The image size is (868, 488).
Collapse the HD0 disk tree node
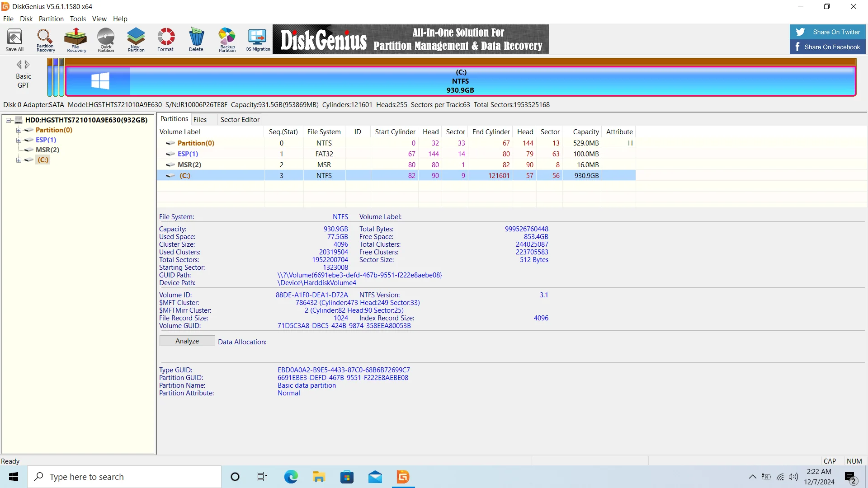click(8, 120)
